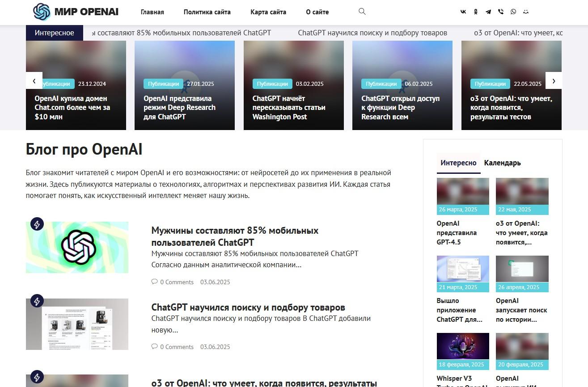This screenshot has height=387, width=588.
Task: Open the OpenAI logo thumbnail of the Мужчины post
Action: click(77, 247)
